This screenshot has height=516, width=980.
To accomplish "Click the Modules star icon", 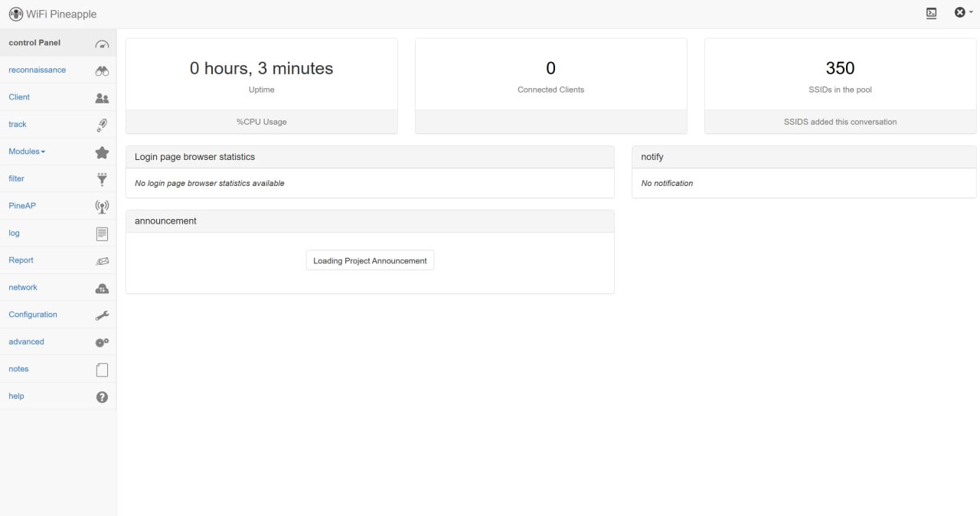I will click(102, 152).
